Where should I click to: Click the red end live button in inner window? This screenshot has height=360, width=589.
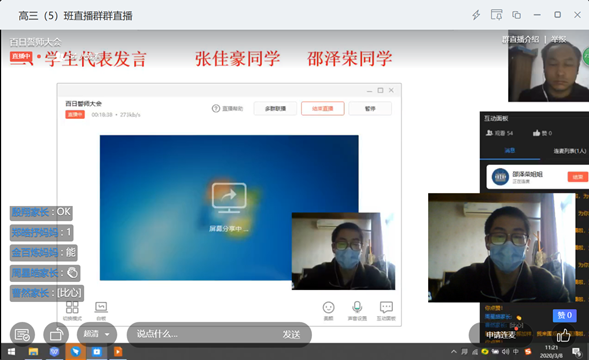[x=323, y=109]
